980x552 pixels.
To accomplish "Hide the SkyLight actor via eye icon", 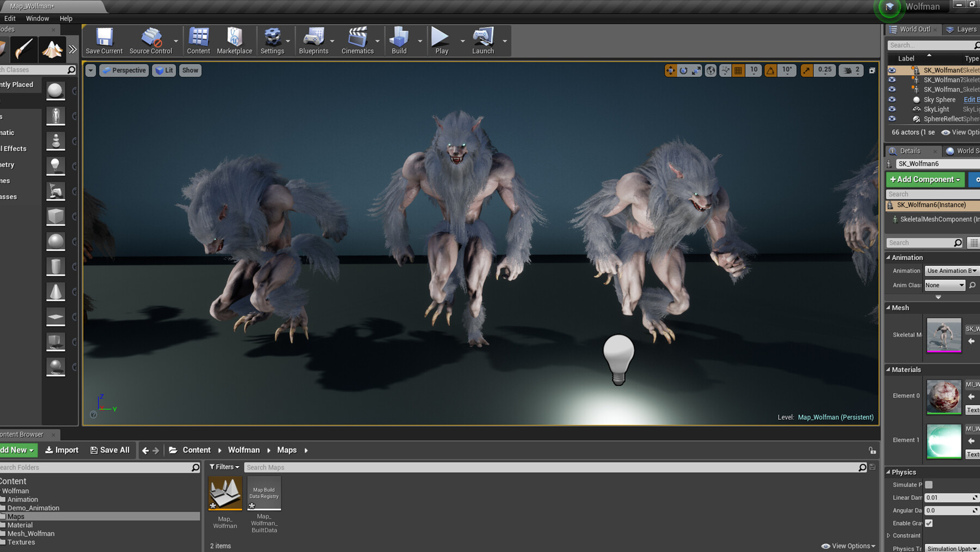I will click(x=892, y=109).
